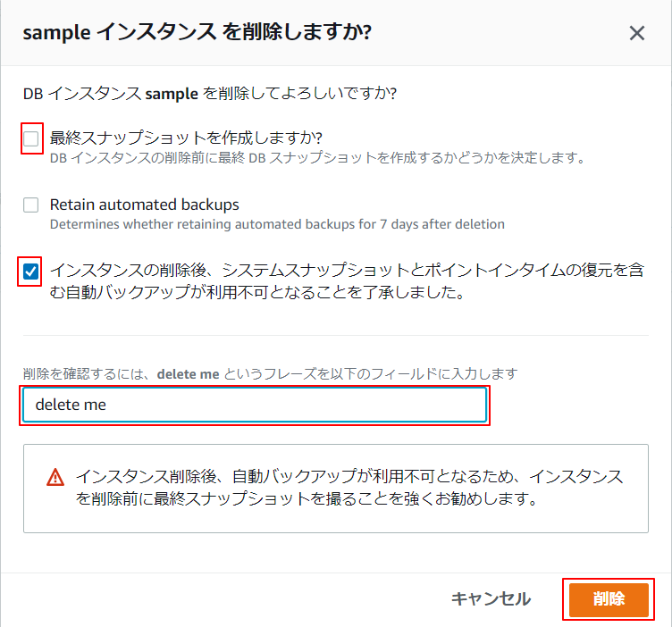Click the インスタンスの削除後 acknowledgment label text

click(347, 281)
